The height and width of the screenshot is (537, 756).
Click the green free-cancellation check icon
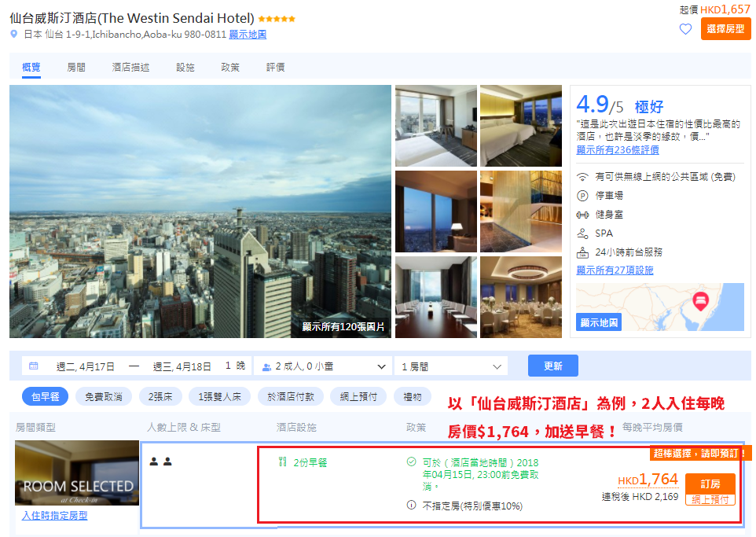pyautogui.click(x=411, y=462)
